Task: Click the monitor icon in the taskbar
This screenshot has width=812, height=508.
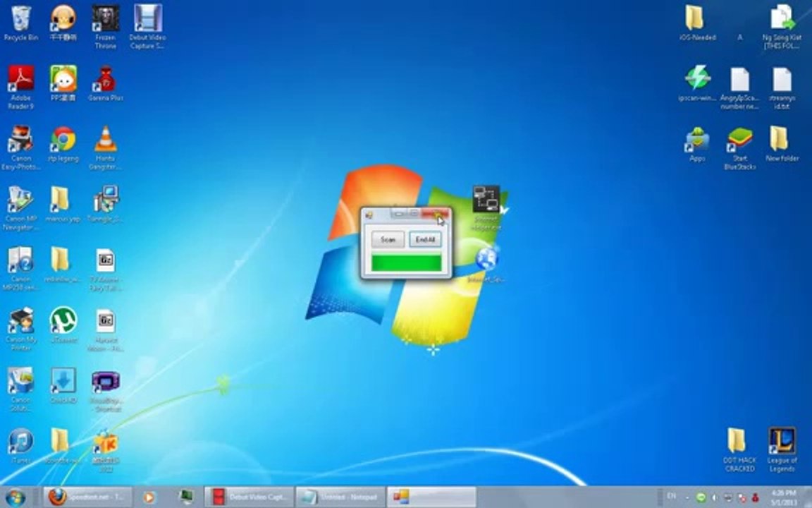Action: tap(186, 497)
